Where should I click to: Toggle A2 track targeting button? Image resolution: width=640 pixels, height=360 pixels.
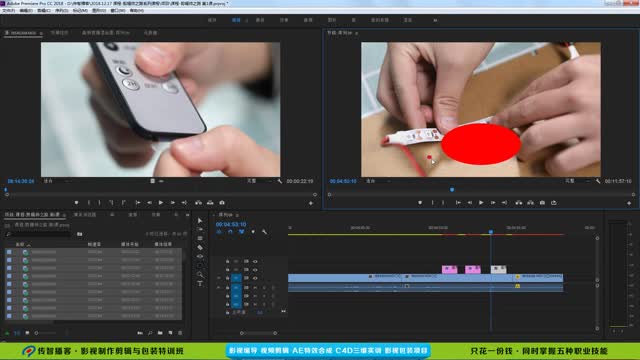tap(236, 296)
